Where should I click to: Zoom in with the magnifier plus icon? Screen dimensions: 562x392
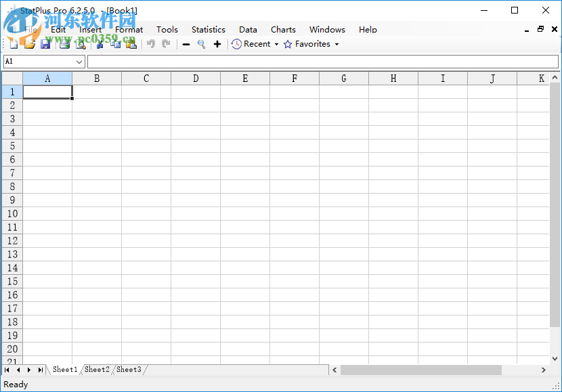point(217,43)
